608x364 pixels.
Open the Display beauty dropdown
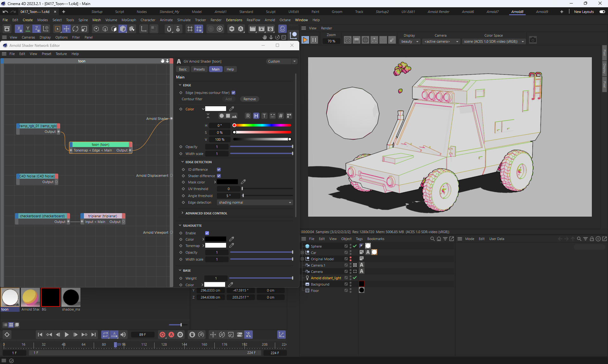coord(410,41)
